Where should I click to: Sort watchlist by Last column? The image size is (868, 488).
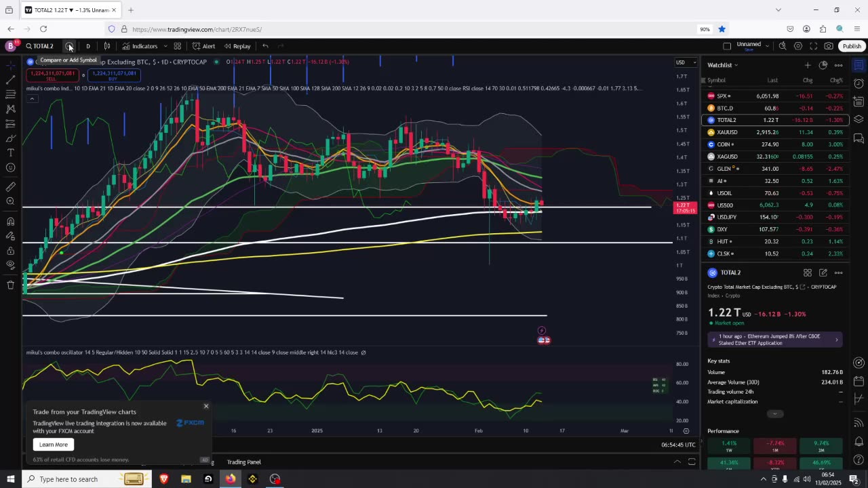pos(772,80)
